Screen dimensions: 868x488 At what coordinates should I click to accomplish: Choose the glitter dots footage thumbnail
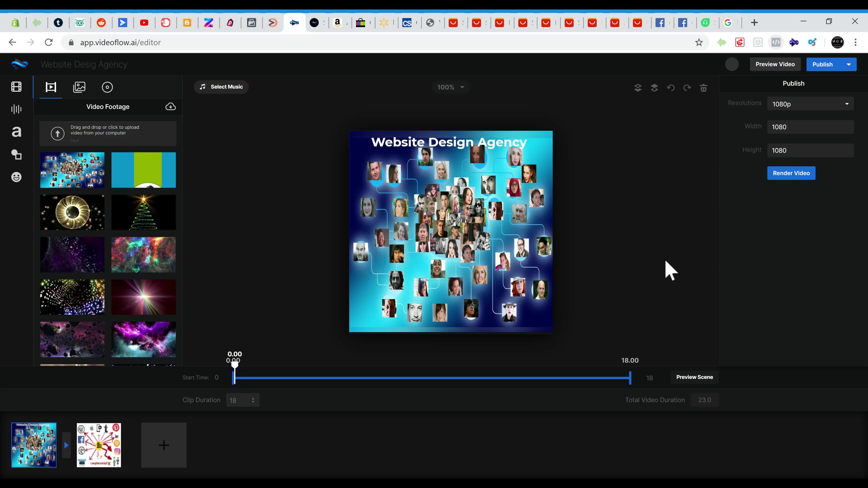[x=72, y=297]
